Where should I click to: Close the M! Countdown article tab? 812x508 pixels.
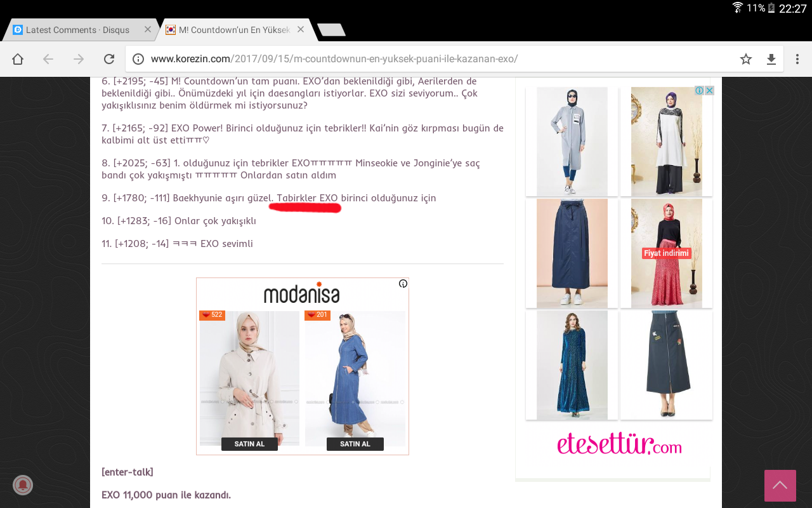[x=301, y=30]
